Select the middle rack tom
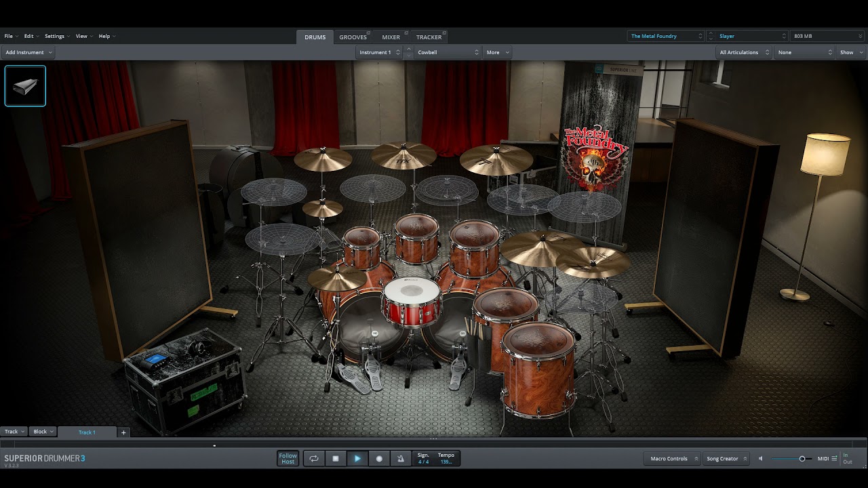 tap(416, 239)
